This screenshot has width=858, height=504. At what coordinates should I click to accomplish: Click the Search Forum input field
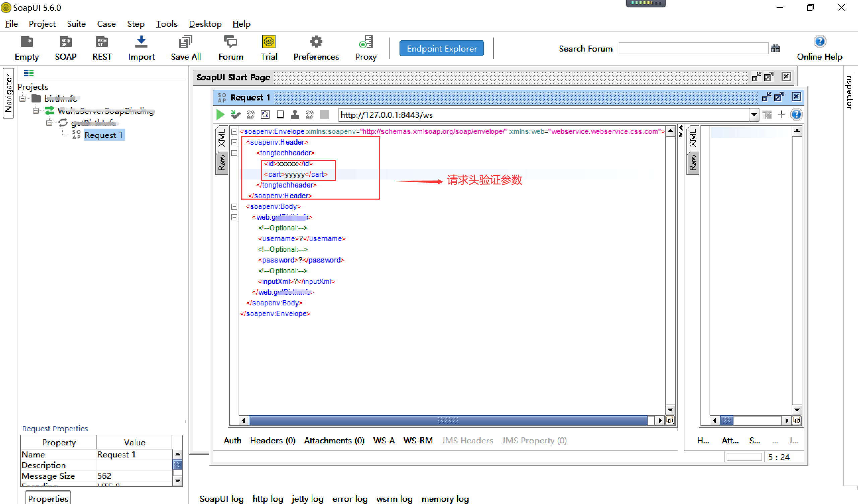click(693, 48)
